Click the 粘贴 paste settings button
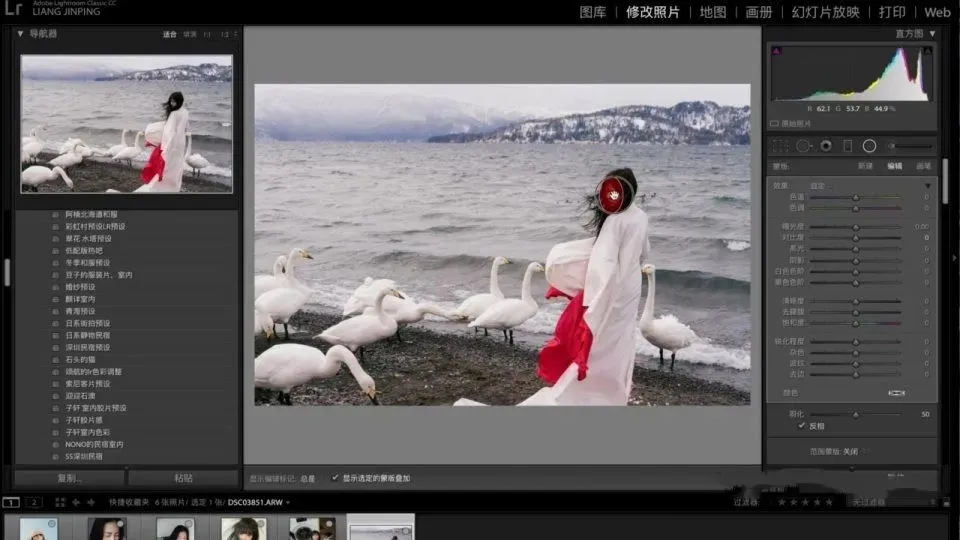 pyautogui.click(x=184, y=478)
